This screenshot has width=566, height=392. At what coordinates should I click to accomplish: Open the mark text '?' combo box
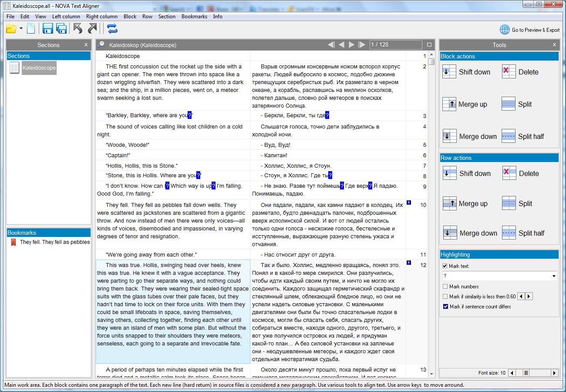click(500, 276)
